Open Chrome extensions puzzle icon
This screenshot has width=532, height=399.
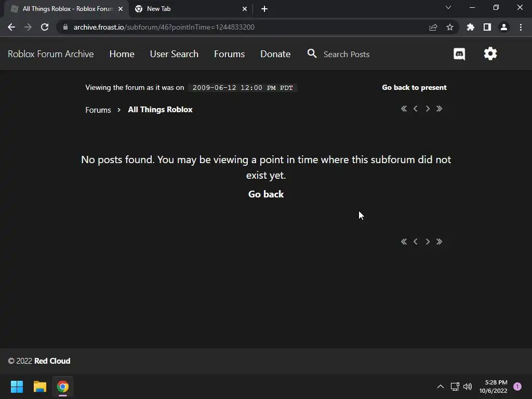click(x=471, y=27)
